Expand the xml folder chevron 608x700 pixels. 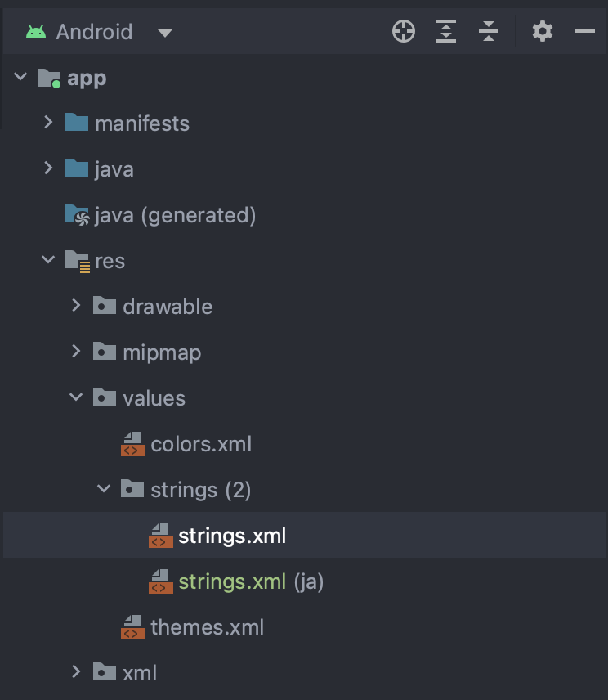(76, 671)
